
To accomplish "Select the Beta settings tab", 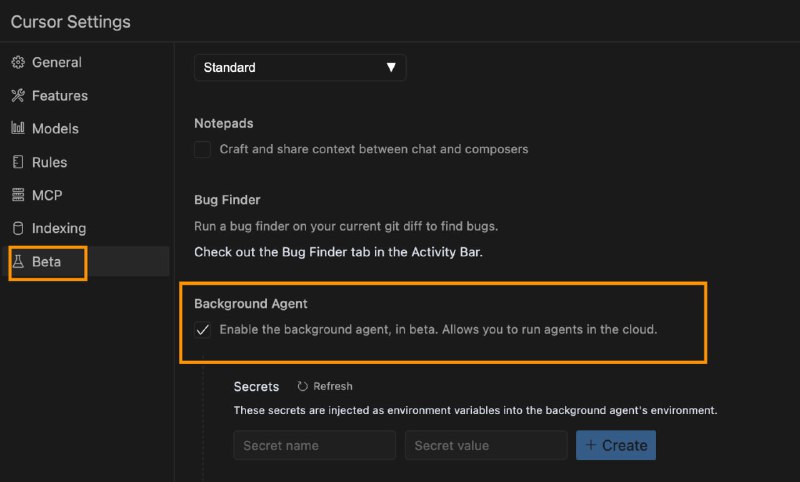I will pos(85,262).
